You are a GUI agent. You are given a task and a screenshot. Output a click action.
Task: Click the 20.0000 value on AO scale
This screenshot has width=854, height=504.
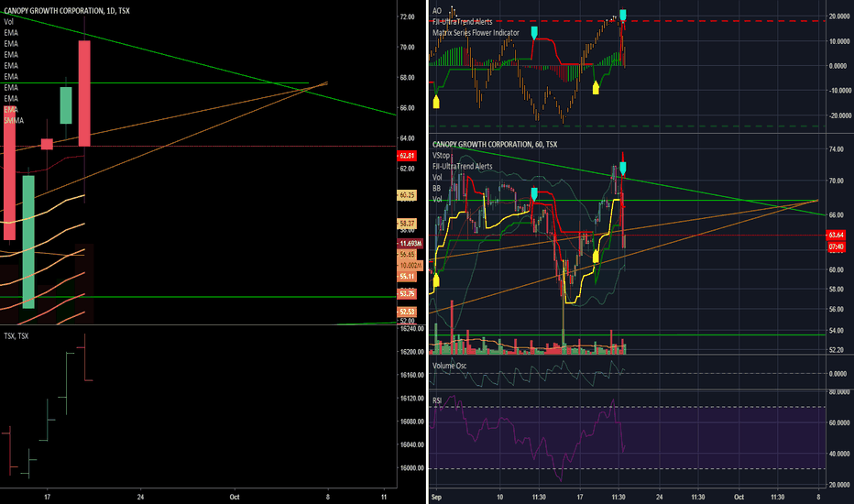click(839, 16)
